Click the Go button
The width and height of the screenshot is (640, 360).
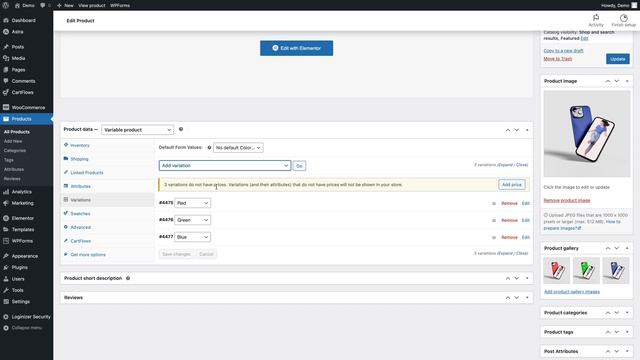(299, 166)
